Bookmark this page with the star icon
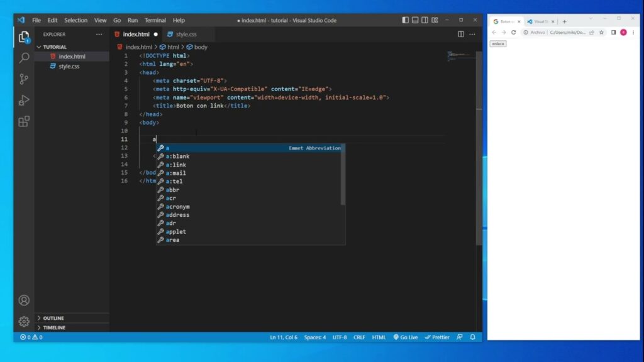Viewport: 644px width, 362px height. click(x=602, y=33)
